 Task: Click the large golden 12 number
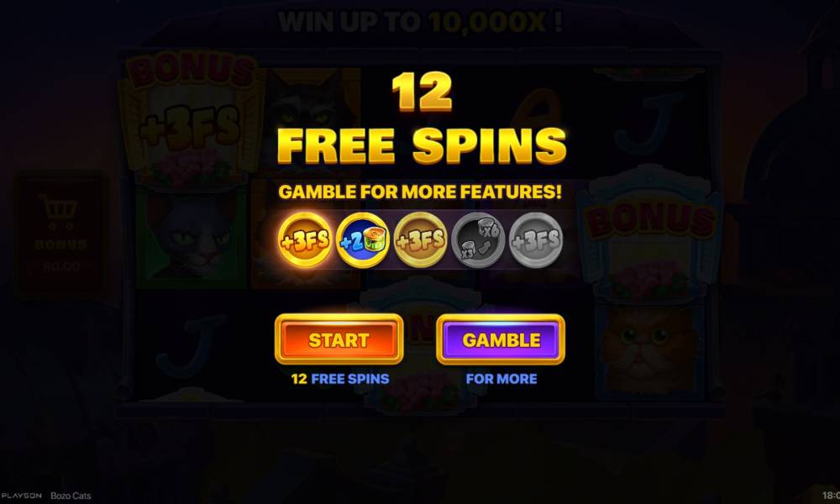coord(423,92)
